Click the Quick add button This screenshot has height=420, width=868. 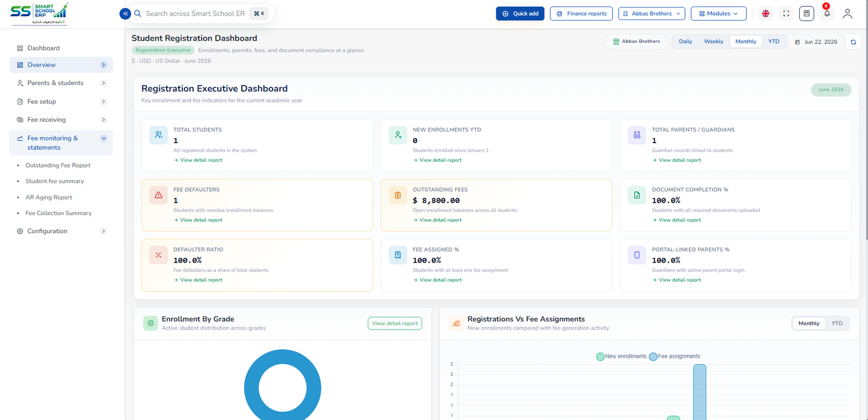pyautogui.click(x=520, y=14)
